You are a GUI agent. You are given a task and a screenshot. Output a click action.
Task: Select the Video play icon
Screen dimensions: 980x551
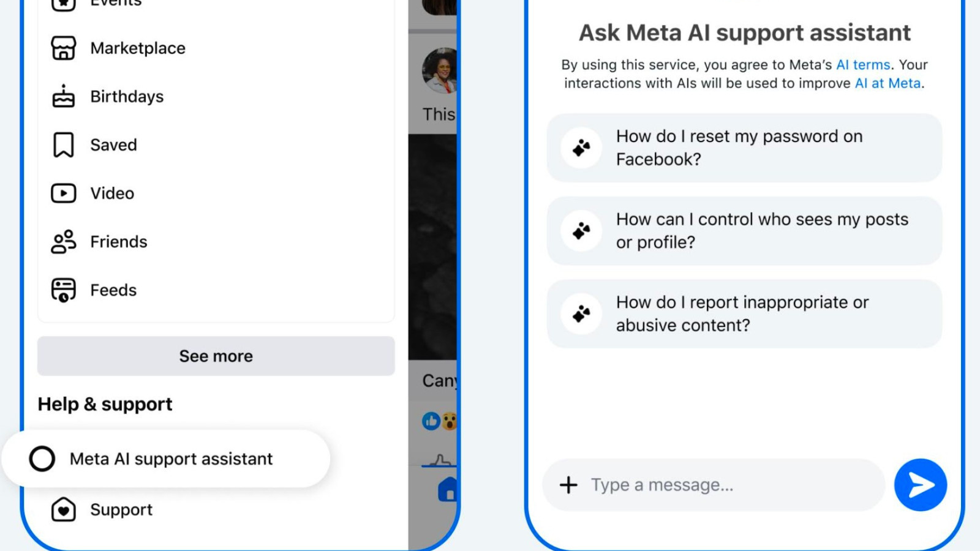pos(63,193)
